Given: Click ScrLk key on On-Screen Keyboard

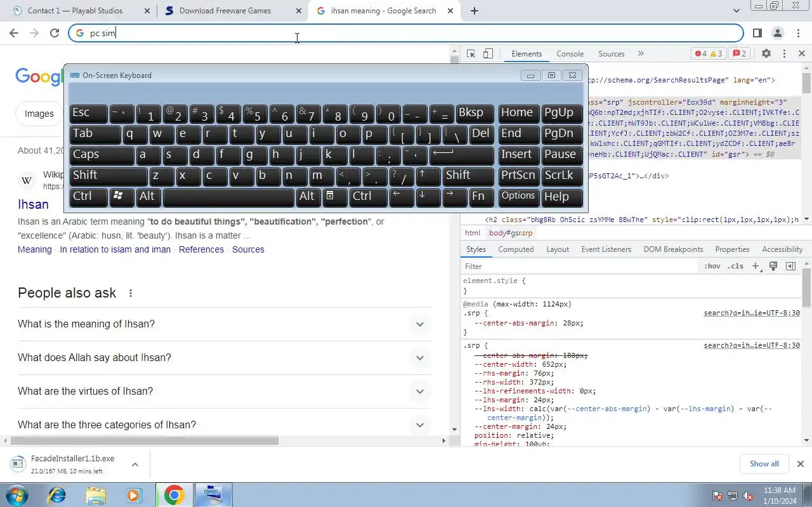Looking at the screenshot, I should tap(562, 176).
